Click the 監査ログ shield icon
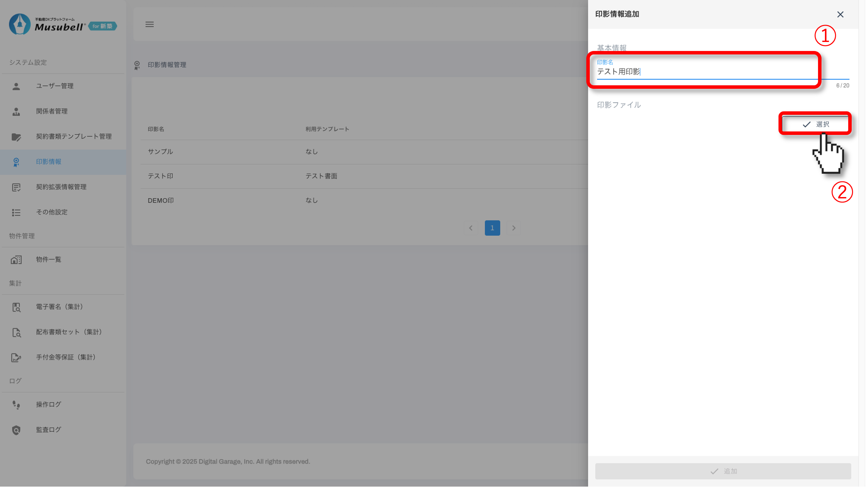This screenshot has height=488, width=868. (16, 430)
